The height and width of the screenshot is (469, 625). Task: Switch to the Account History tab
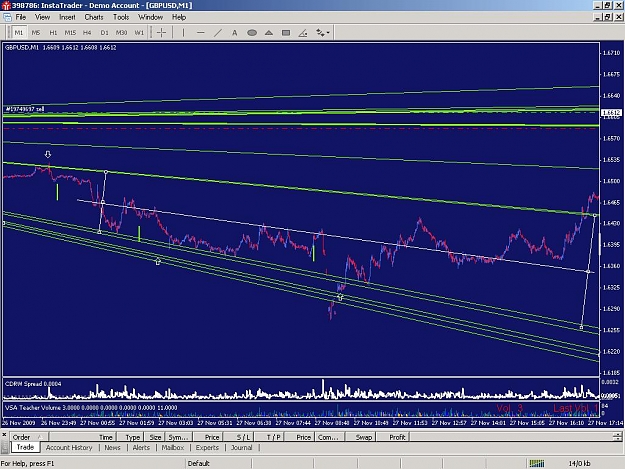coord(69,447)
